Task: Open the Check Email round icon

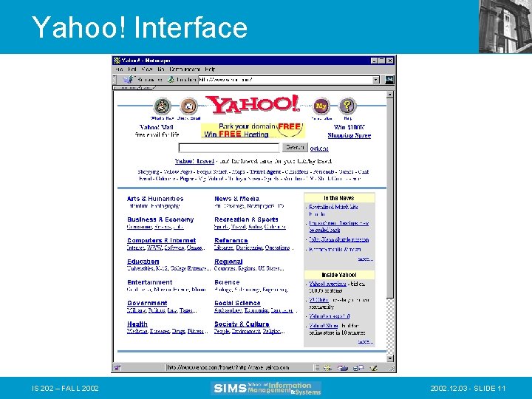Action: pyautogui.click(x=188, y=106)
